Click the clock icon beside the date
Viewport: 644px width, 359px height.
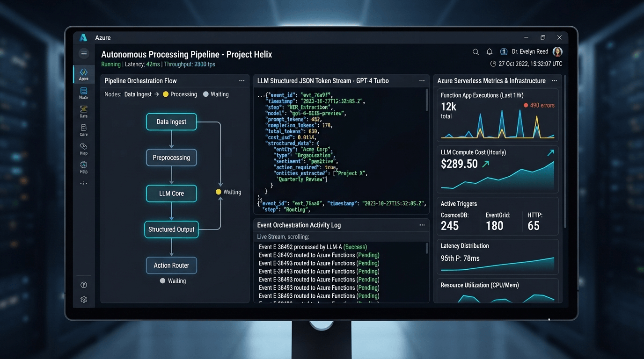pyautogui.click(x=493, y=64)
